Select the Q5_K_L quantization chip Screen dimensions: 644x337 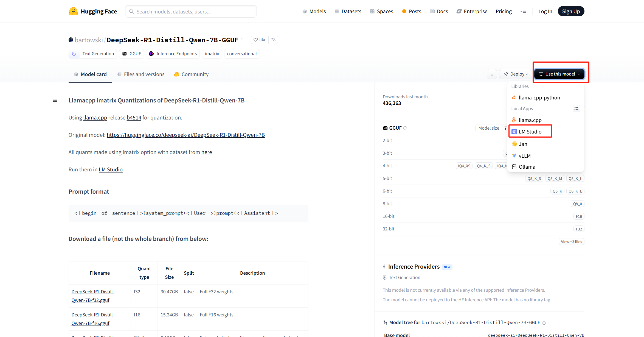(575, 179)
